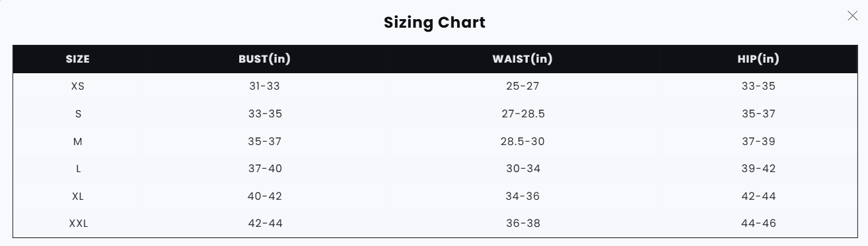Select hip value 33-35 for XS
Image resolution: width=868 pixels, height=246 pixels.
click(x=758, y=86)
